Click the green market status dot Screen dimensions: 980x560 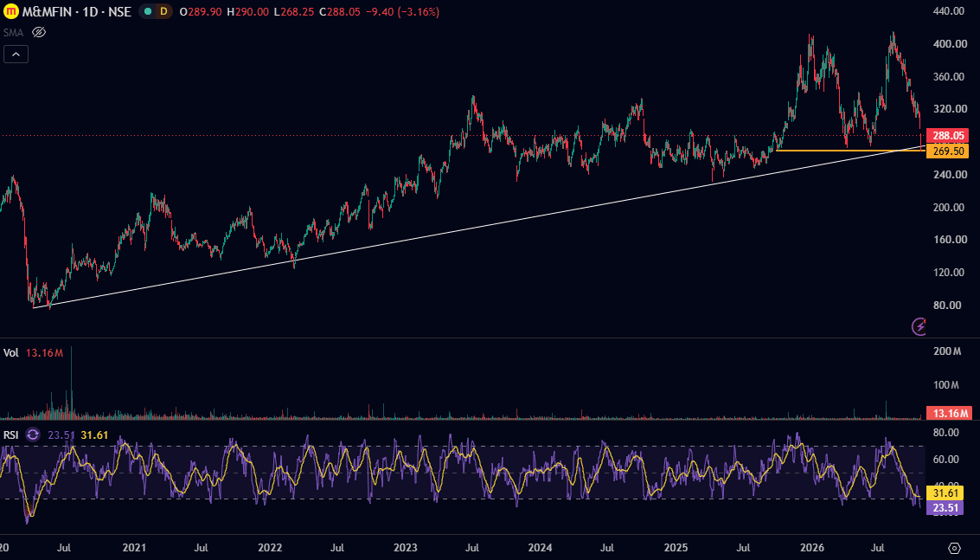pos(148,11)
